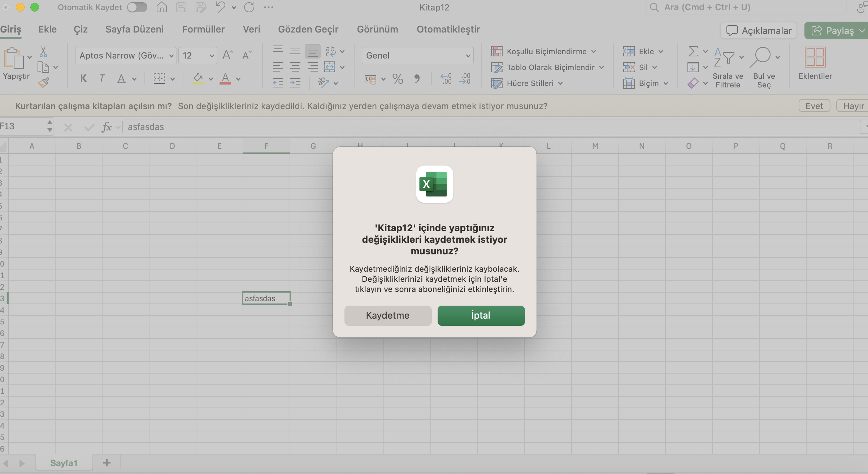
Task: Click the AutoSum sigma icon
Action: [693, 51]
